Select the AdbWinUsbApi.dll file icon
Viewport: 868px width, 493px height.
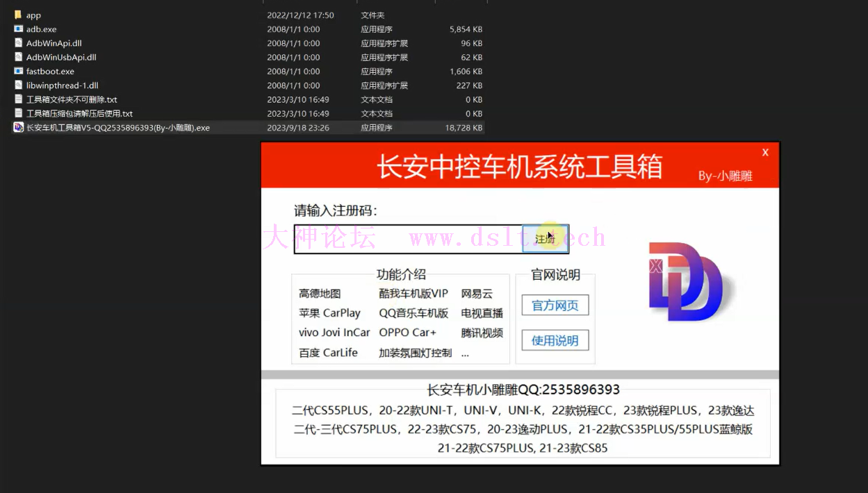[18, 57]
